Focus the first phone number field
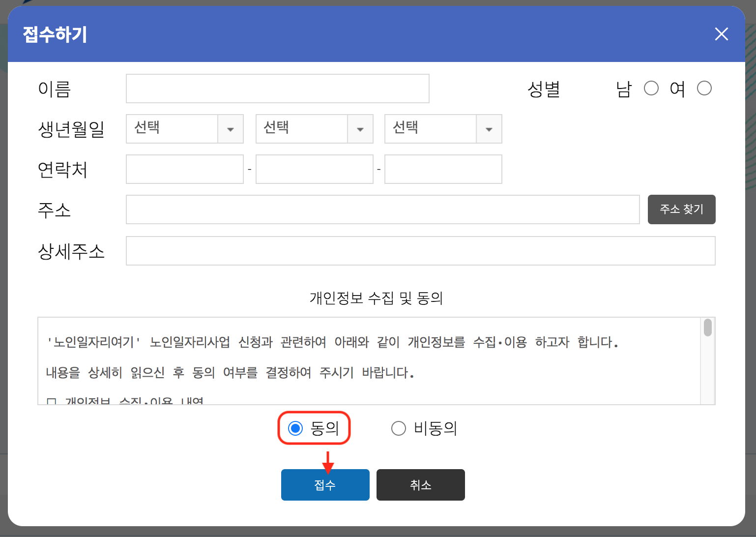756x537 pixels. [x=184, y=169]
